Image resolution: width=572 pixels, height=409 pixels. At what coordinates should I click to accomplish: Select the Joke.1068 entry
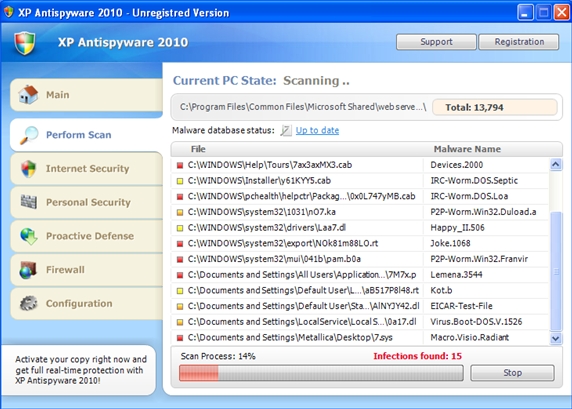click(450, 243)
